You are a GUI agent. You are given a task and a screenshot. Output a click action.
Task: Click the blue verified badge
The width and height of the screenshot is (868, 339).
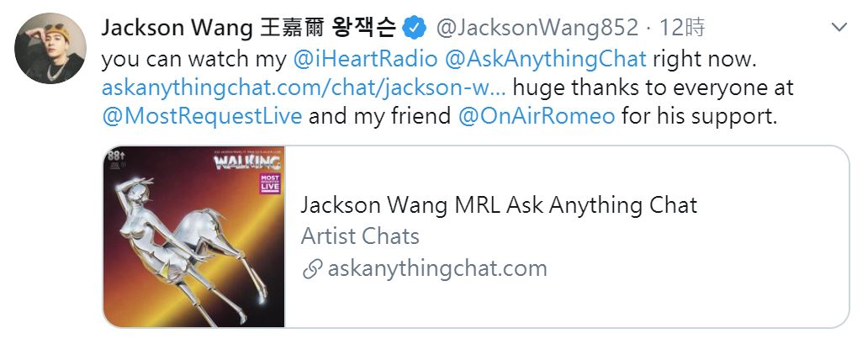click(x=414, y=28)
